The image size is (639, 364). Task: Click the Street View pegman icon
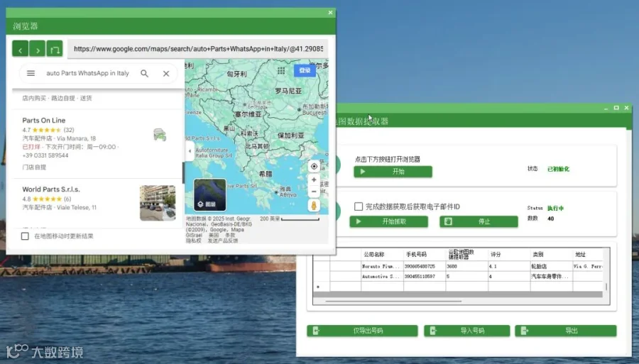tap(314, 205)
